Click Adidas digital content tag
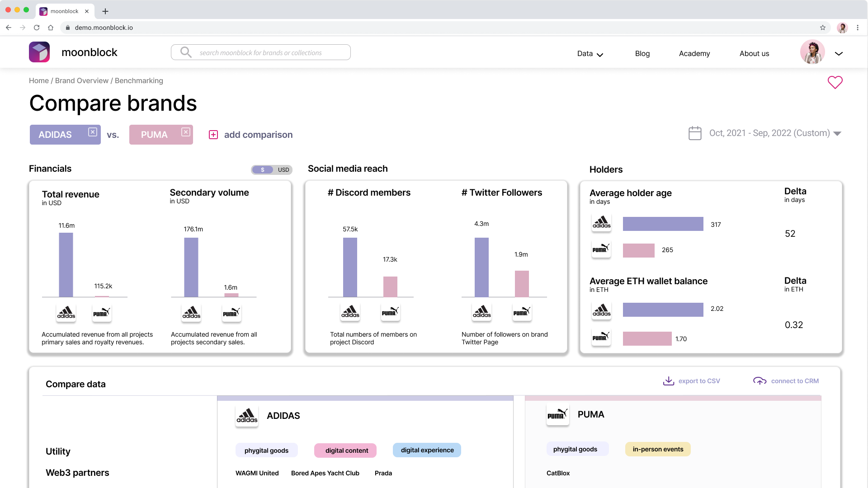The width and height of the screenshot is (868, 488). coord(346,450)
